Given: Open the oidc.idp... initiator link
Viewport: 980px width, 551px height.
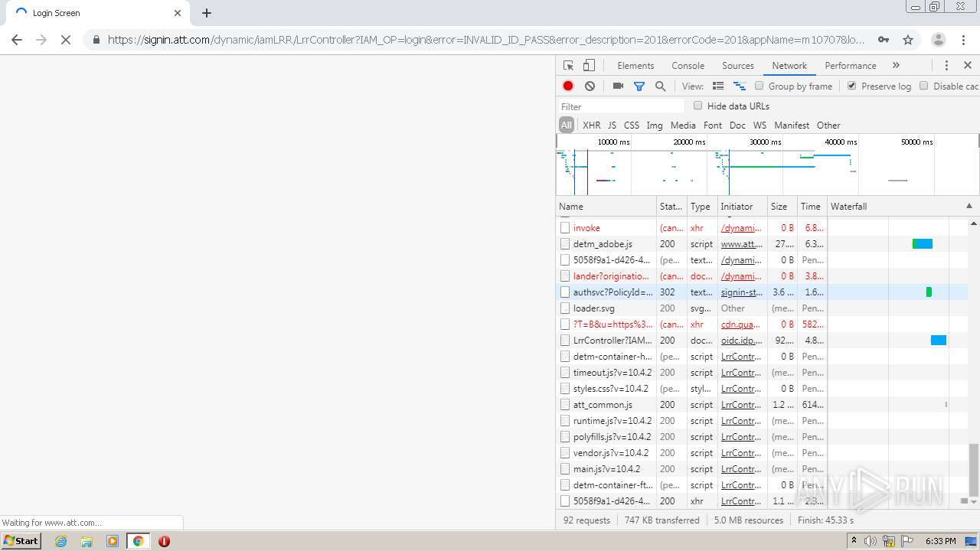Looking at the screenshot, I should point(741,341).
